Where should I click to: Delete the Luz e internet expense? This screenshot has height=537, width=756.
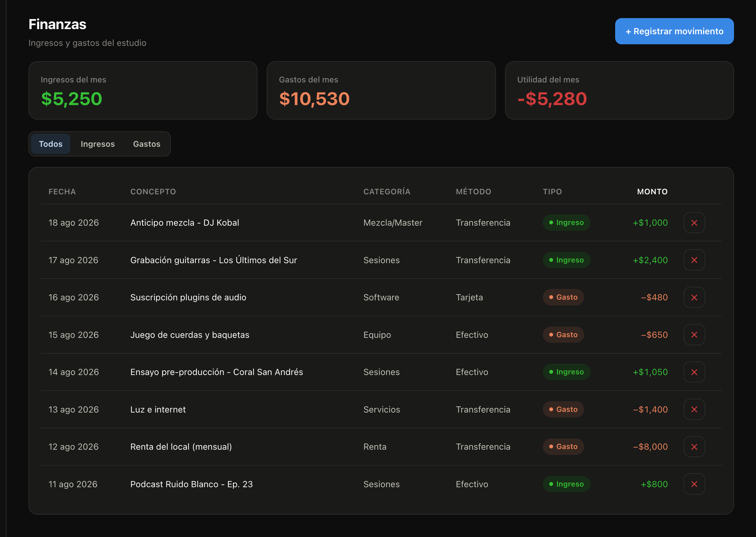click(x=694, y=409)
